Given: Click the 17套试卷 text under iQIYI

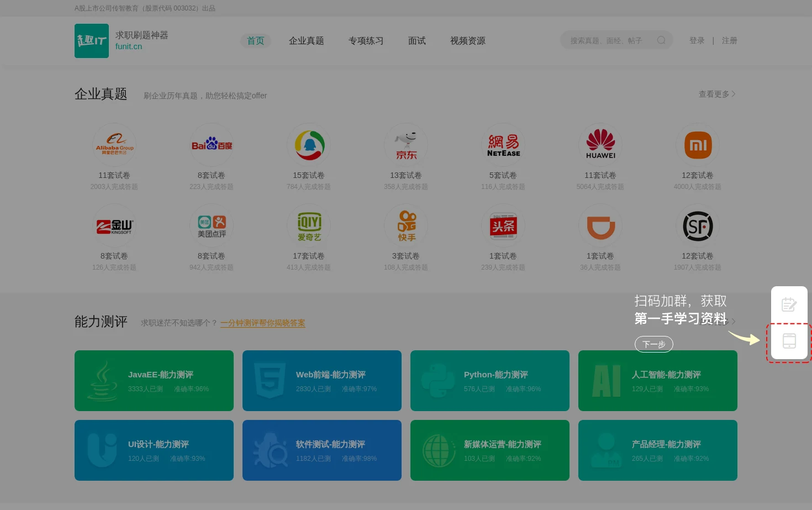Looking at the screenshot, I should (x=309, y=256).
